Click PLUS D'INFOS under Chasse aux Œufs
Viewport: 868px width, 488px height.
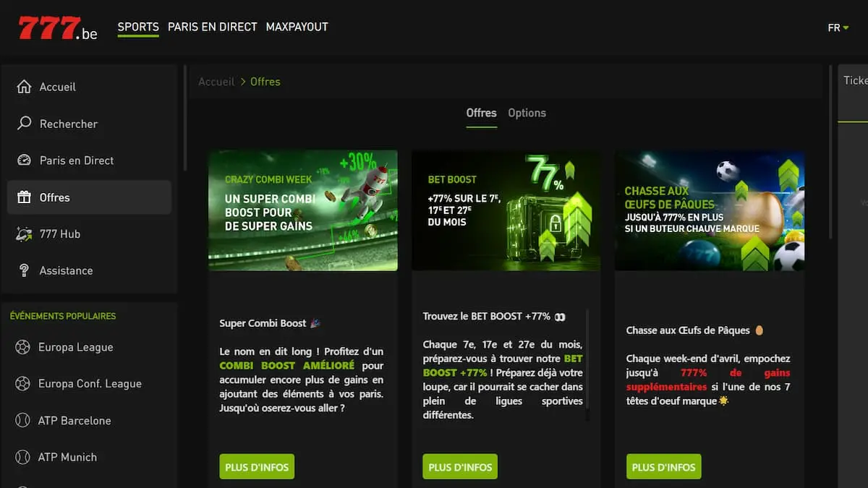pyautogui.click(x=663, y=467)
